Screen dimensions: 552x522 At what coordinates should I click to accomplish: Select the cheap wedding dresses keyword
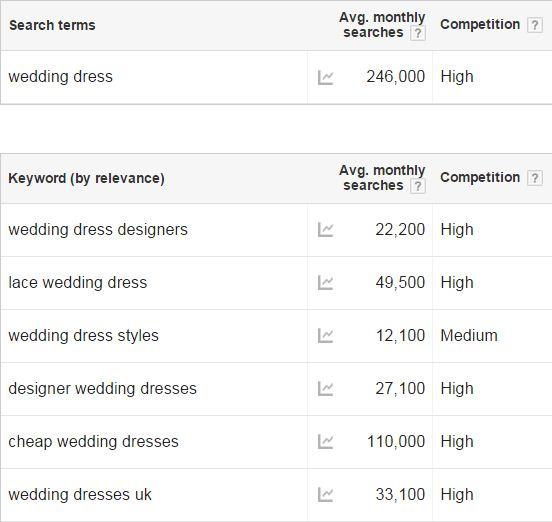pyautogui.click(x=93, y=442)
